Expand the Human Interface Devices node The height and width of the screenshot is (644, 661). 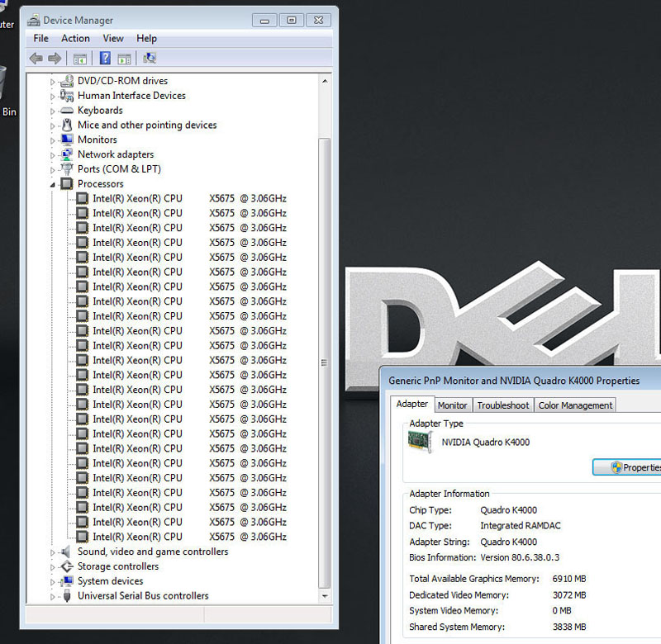52,97
